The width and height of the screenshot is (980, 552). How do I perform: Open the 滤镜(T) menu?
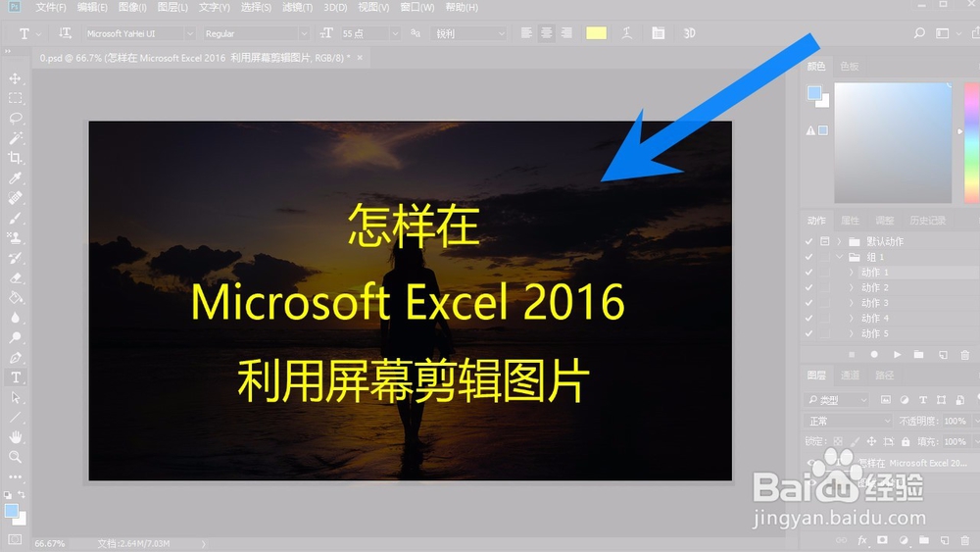click(297, 8)
